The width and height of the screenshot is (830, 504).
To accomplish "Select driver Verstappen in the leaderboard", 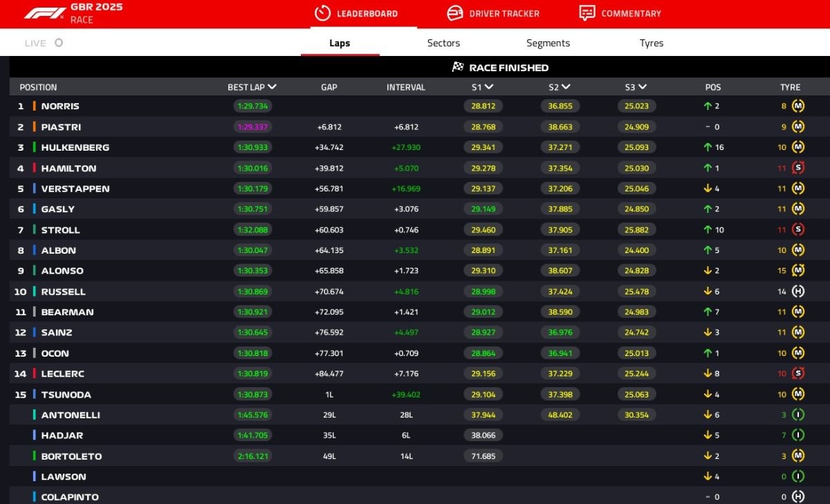I will point(75,189).
